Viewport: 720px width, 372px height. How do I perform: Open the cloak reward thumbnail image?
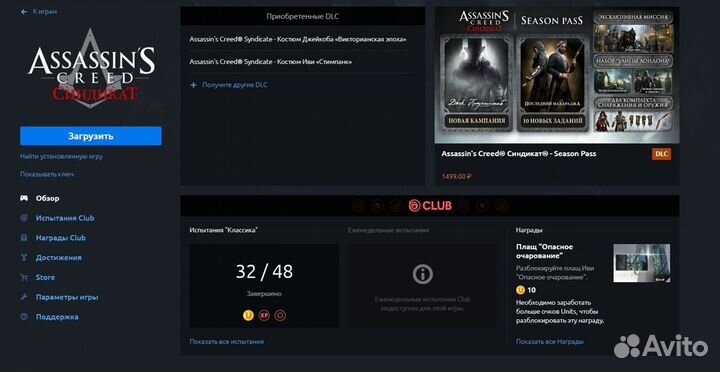pos(641,263)
